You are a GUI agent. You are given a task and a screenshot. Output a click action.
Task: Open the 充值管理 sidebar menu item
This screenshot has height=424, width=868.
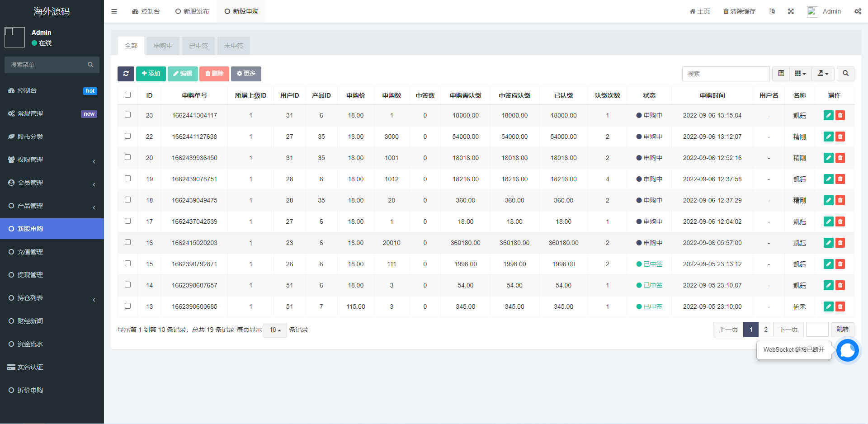pyautogui.click(x=30, y=252)
